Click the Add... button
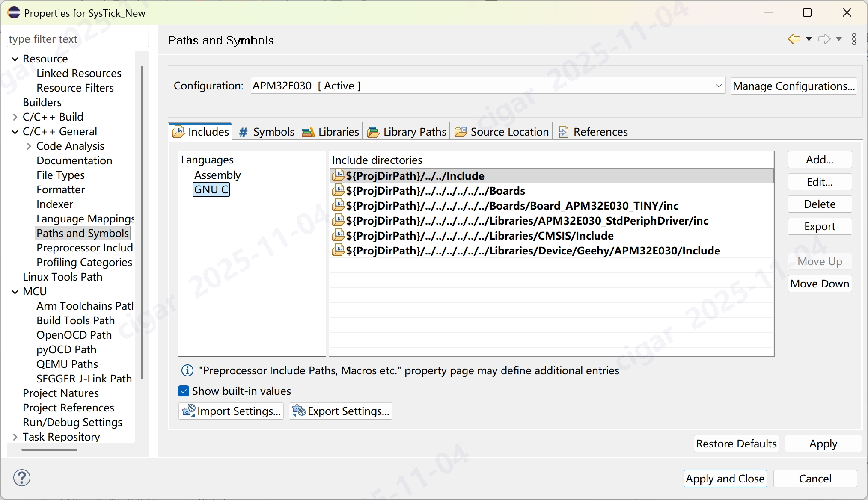 pos(820,160)
